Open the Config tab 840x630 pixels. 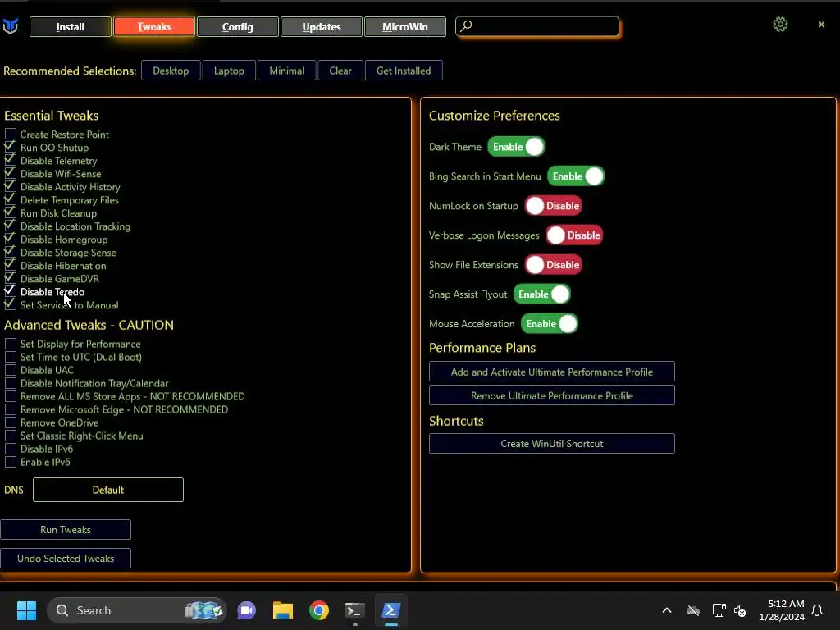pos(237,27)
